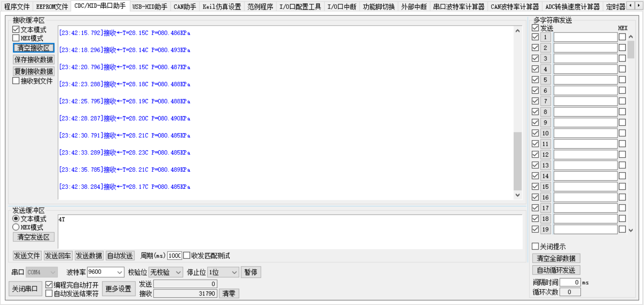The image size is (644, 305).
Task: Open the EEPROM文件 tab
Action: (52, 7)
